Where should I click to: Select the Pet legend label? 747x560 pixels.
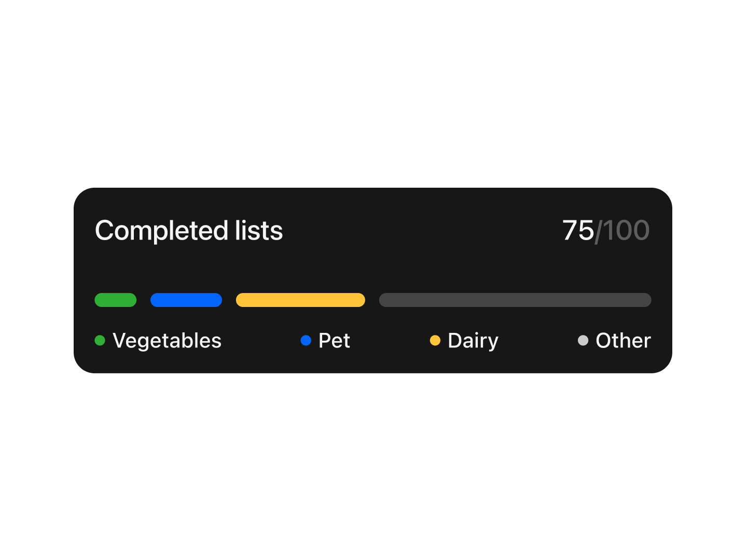[334, 341]
